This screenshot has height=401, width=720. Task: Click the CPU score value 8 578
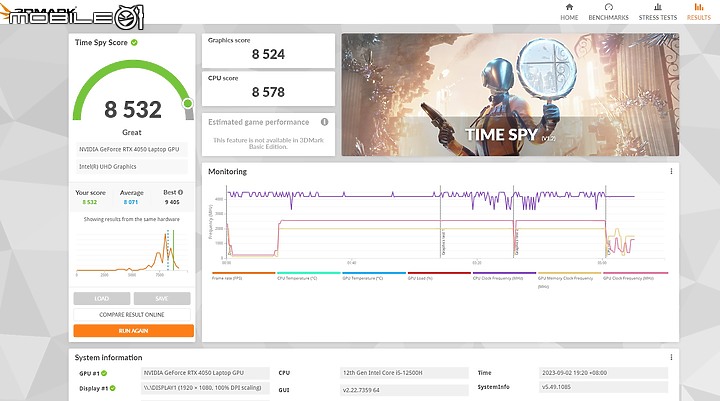click(x=268, y=92)
